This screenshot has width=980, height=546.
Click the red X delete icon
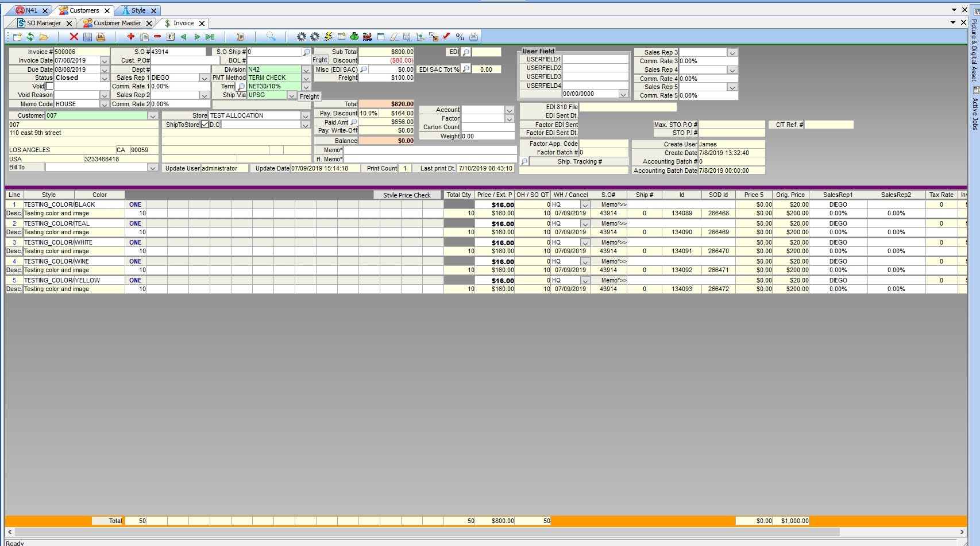74,37
